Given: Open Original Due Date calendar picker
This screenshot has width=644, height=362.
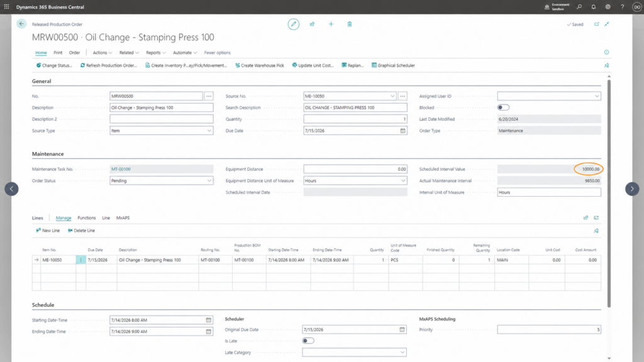Looking at the screenshot, I should (402, 329).
